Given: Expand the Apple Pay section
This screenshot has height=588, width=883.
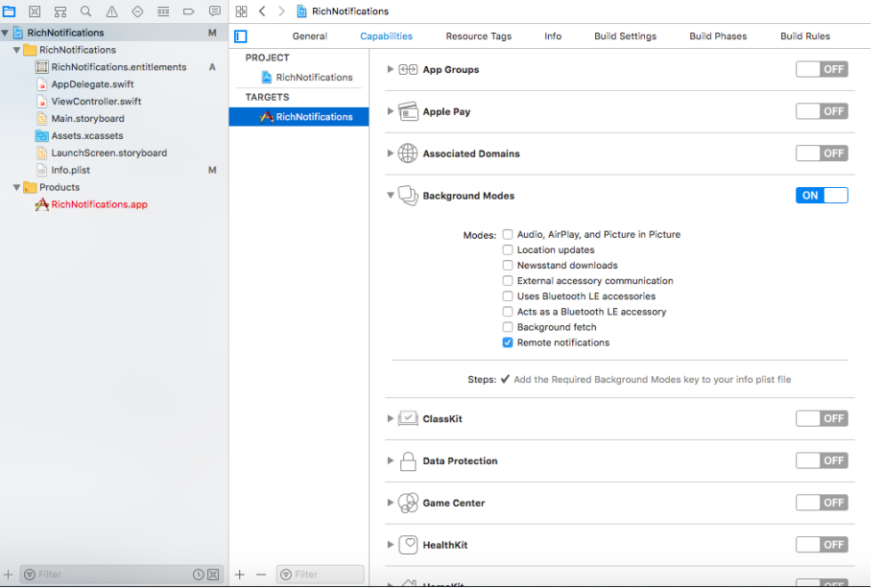Looking at the screenshot, I should tap(390, 111).
